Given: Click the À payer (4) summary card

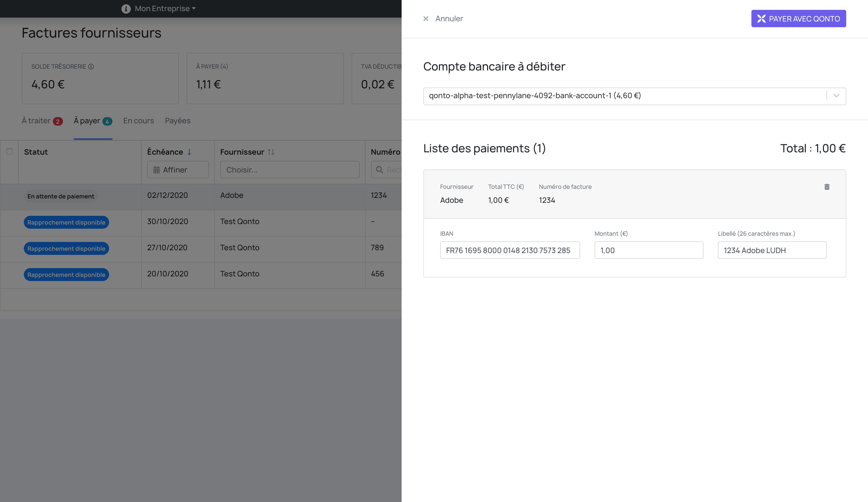Looking at the screenshot, I should click(265, 78).
